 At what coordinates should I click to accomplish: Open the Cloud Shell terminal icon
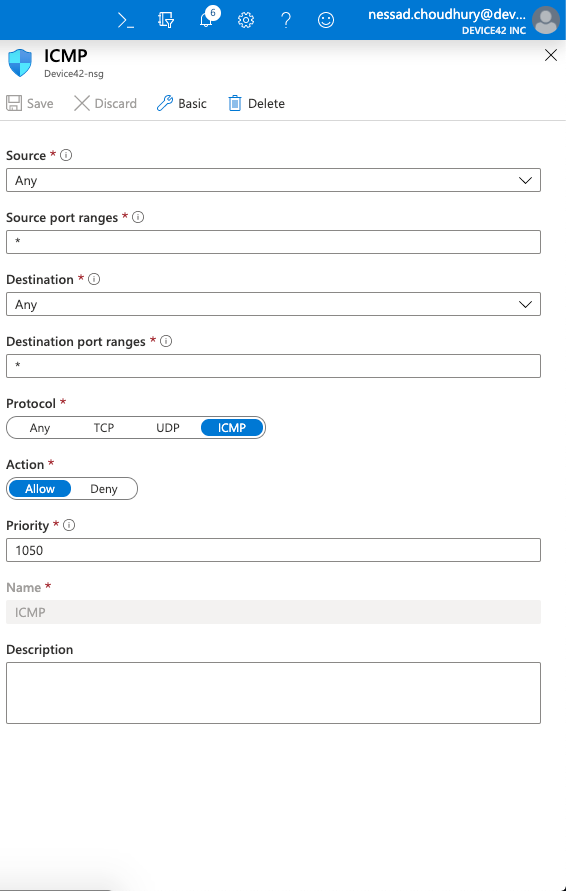(126, 20)
